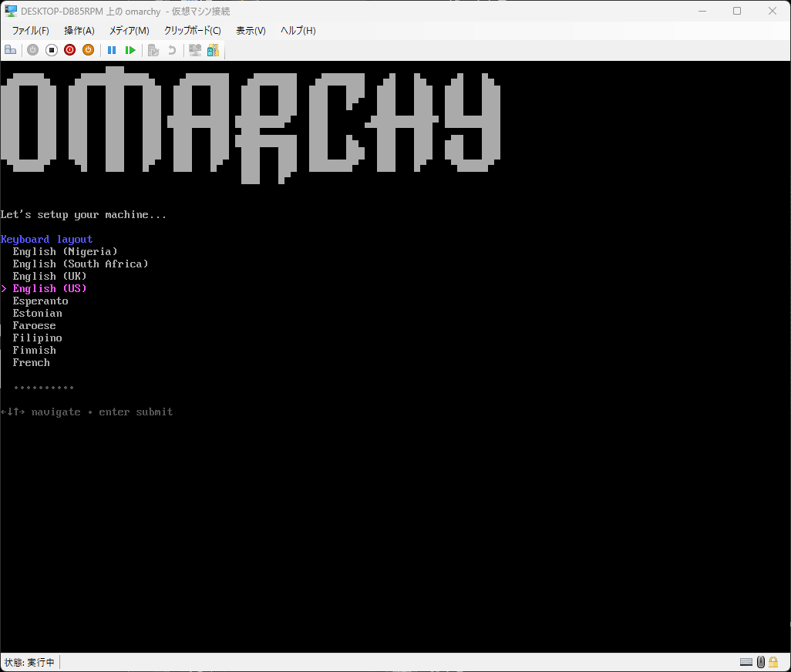
Task: Minimize the virtual machine connection window
Action: (x=702, y=11)
